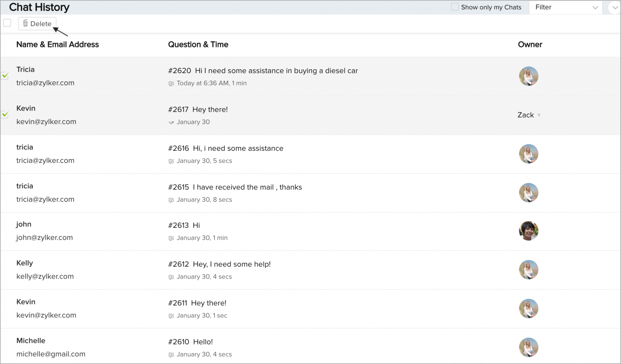This screenshot has width=621, height=364.
Task: Click Tricia's owner avatar for chat #2620
Action: point(528,76)
